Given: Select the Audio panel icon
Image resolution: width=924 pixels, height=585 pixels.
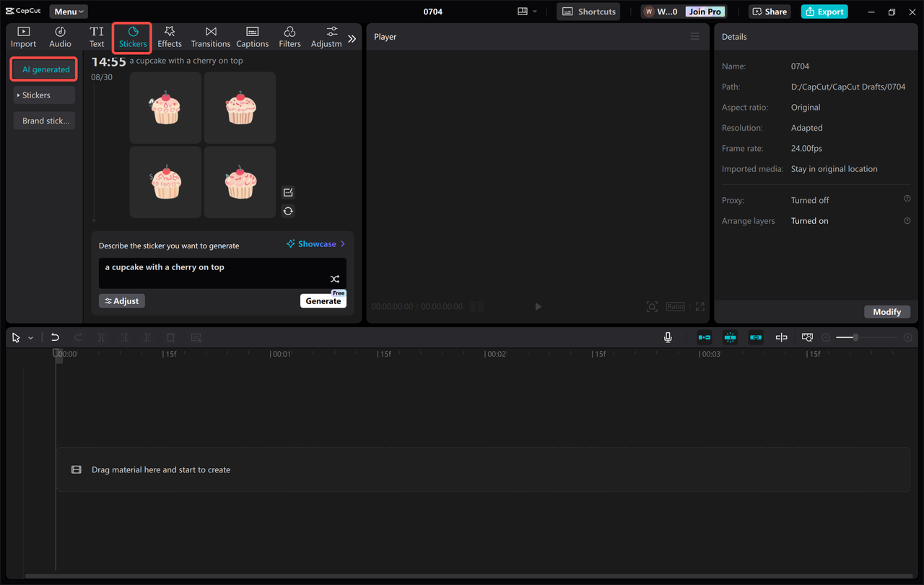Looking at the screenshot, I should 60,37.
